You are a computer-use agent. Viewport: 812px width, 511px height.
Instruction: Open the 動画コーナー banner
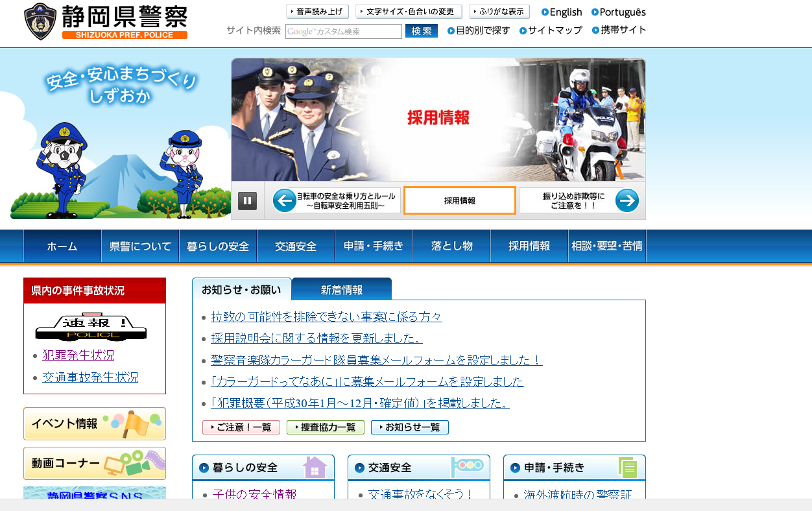click(x=95, y=464)
